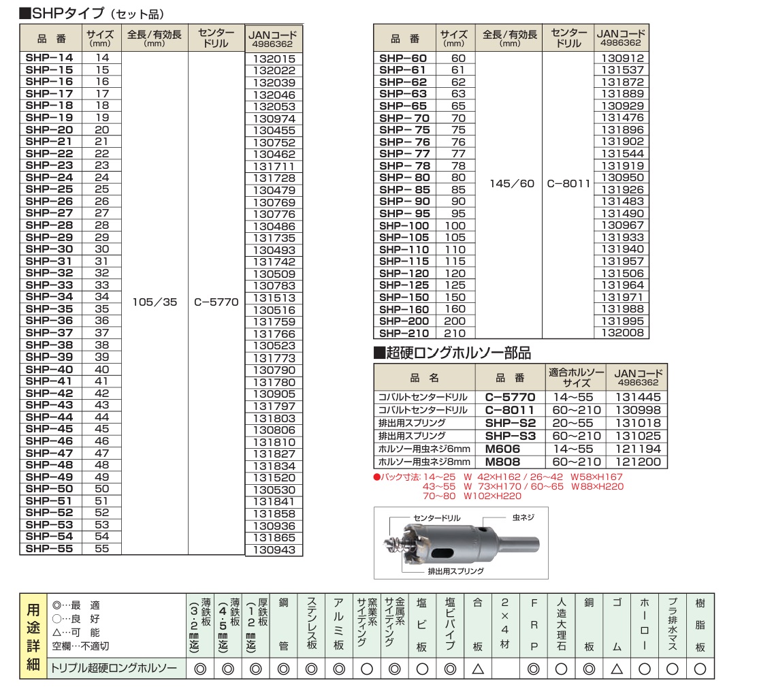
Task: Click JAN code 130455
Action: pyautogui.click(x=274, y=130)
